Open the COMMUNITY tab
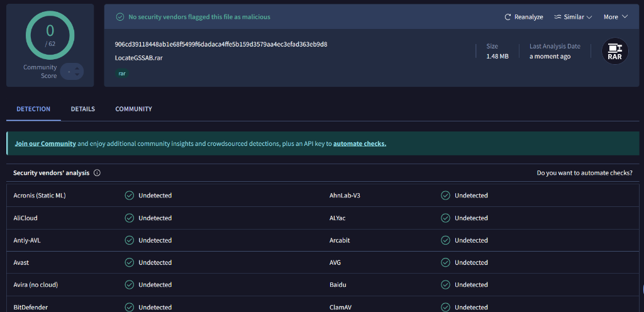This screenshot has width=644, height=312. pyautogui.click(x=133, y=109)
